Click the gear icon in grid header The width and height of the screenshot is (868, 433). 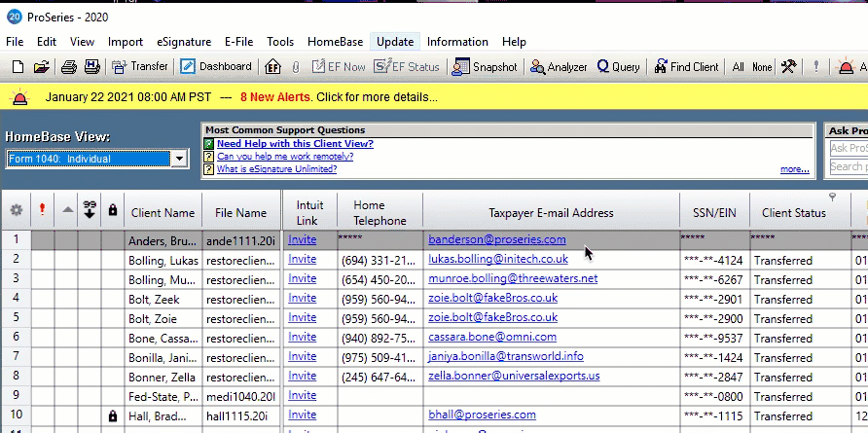pyautogui.click(x=16, y=210)
